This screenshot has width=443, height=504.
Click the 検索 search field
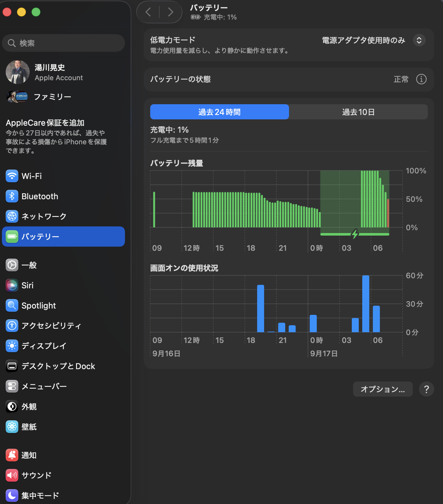63,43
